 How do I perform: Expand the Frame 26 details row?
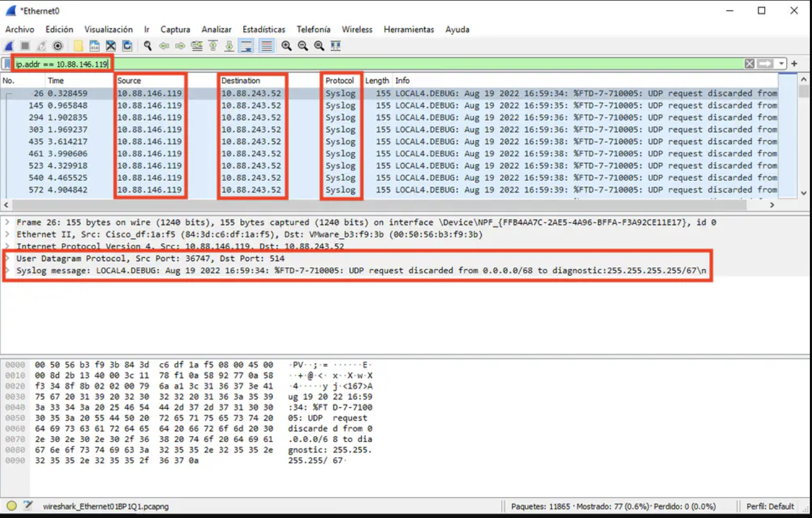click(x=8, y=222)
